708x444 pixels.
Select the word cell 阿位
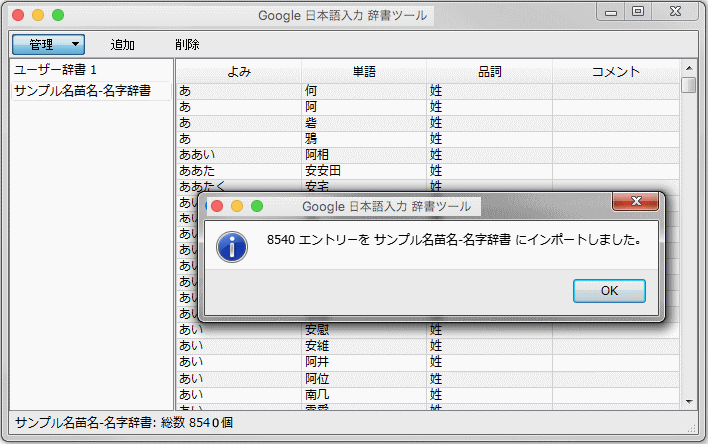pyautogui.click(x=364, y=379)
